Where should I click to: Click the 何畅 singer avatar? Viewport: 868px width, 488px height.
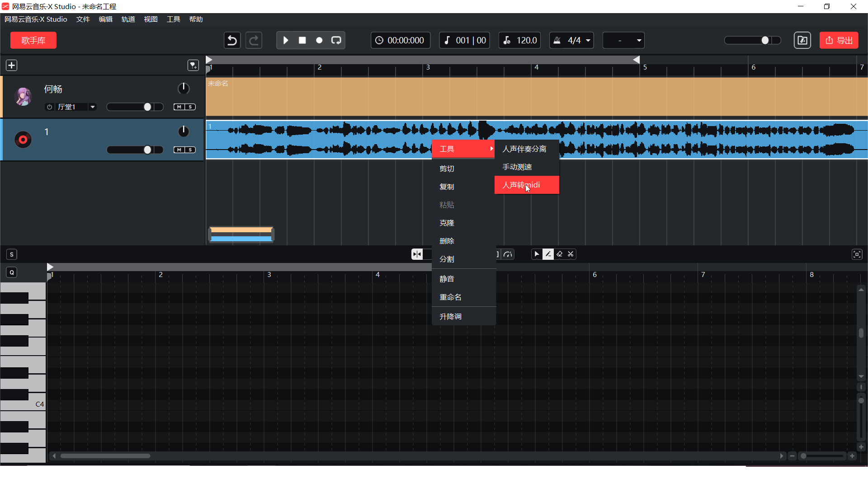tap(24, 96)
